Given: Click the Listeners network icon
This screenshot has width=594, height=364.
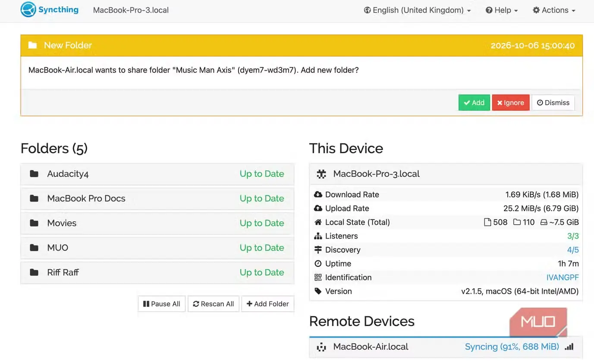Looking at the screenshot, I should click(318, 236).
